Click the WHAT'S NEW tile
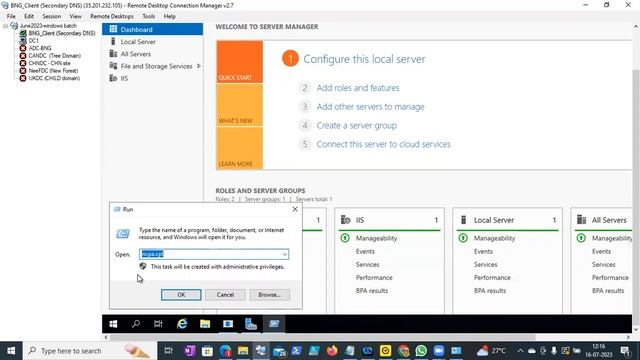This screenshot has height=360, width=640. (x=240, y=105)
